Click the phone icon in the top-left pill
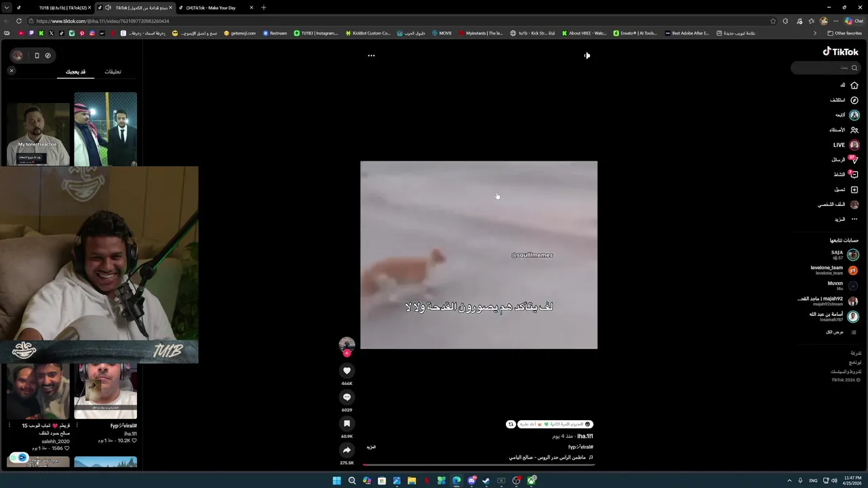 point(37,56)
